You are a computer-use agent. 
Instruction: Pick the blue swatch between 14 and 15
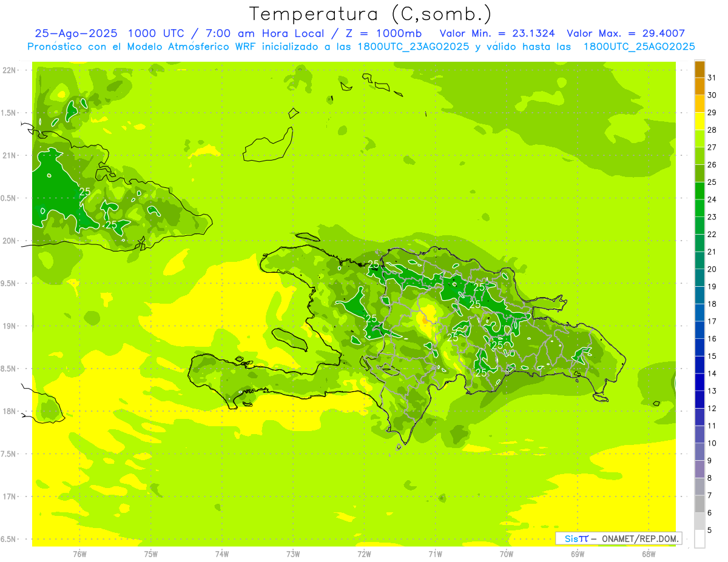(x=699, y=365)
